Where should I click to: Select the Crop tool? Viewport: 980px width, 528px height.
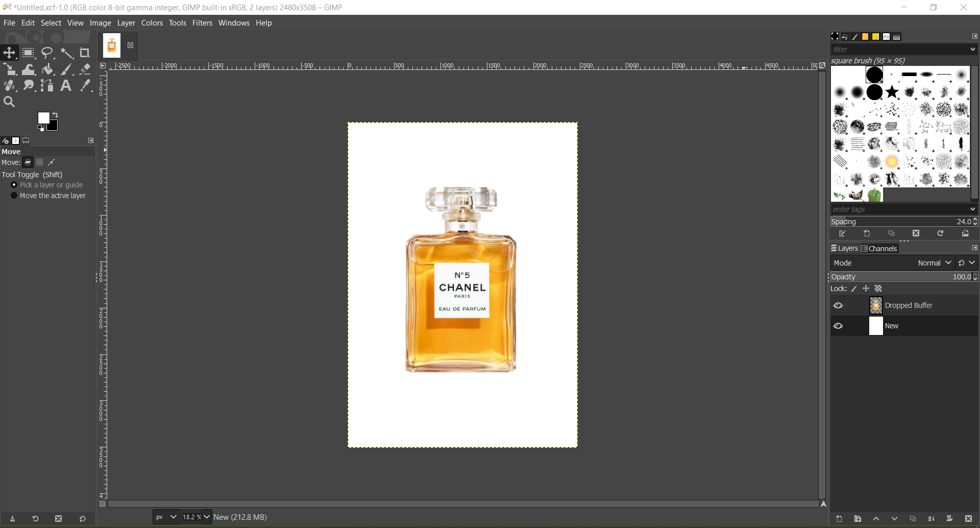[x=85, y=53]
